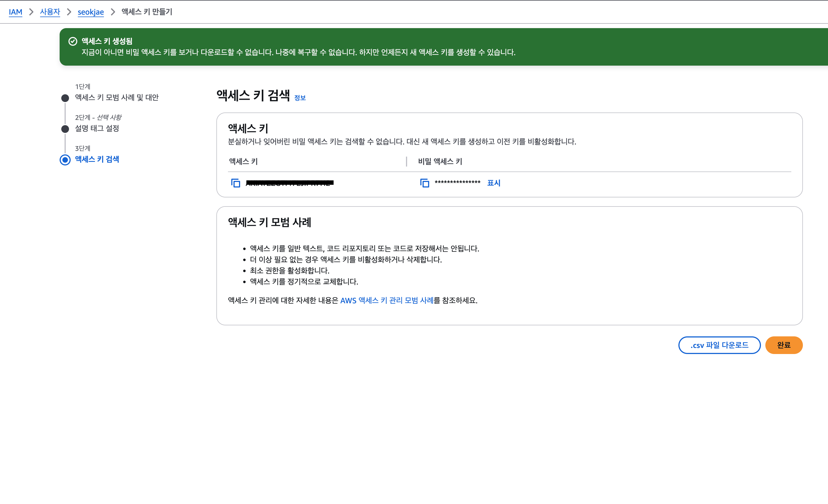Screen dimensions: 828x504
Task: Copy the access key ID icon
Action: (235, 183)
